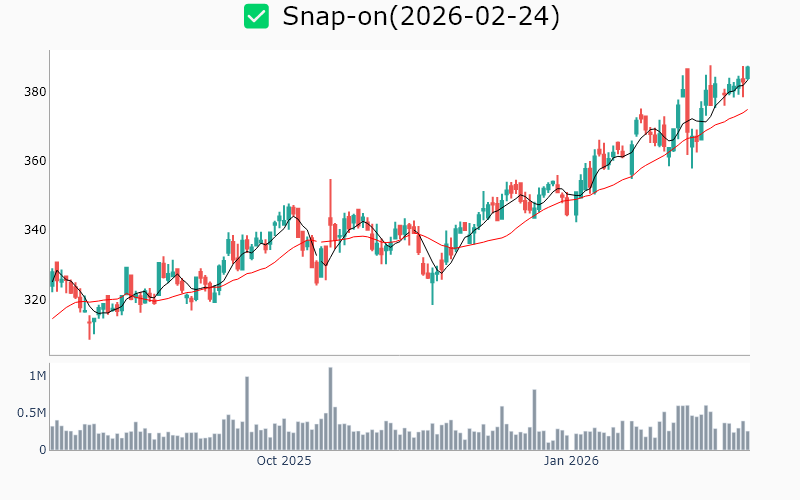Click the 0 volume axis label
Screen dimensions: 800x500
pos(43,450)
